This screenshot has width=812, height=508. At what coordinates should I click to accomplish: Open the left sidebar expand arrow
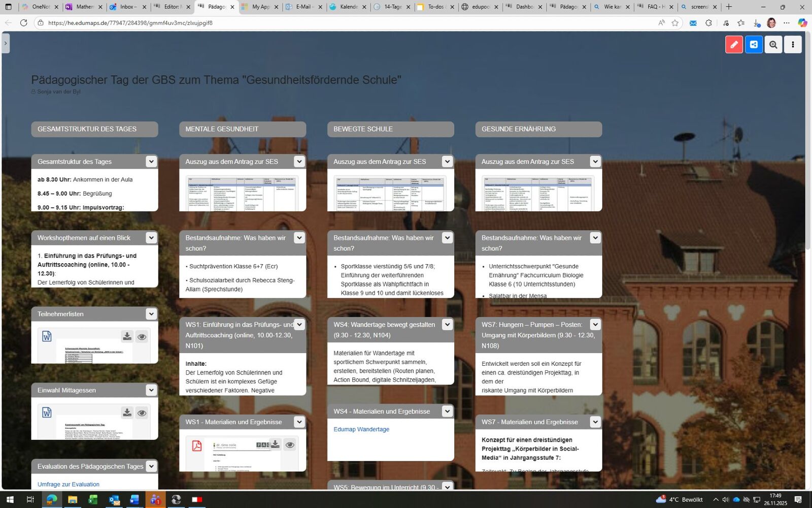tap(6, 43)
